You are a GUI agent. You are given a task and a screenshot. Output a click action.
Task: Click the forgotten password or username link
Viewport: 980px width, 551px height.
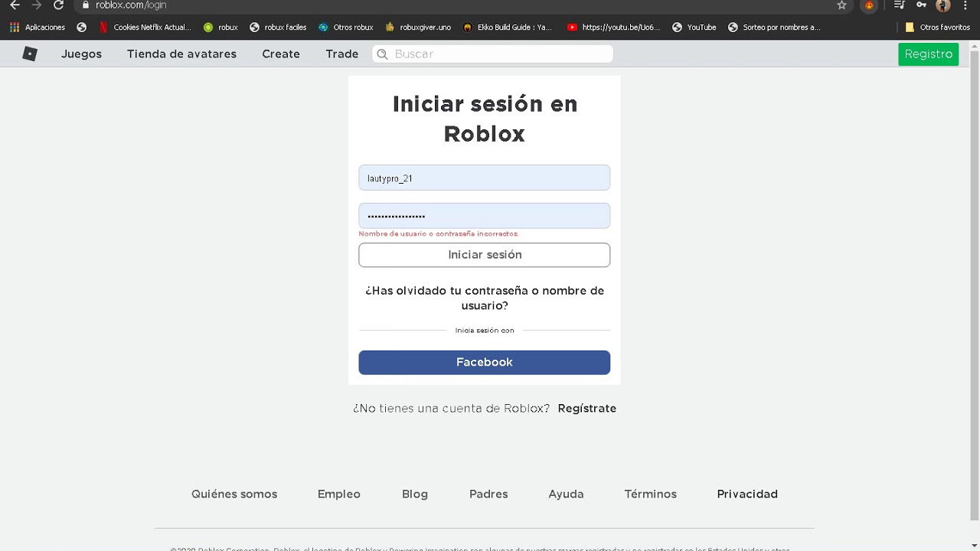pyautogui.click(x=485, y=298)
